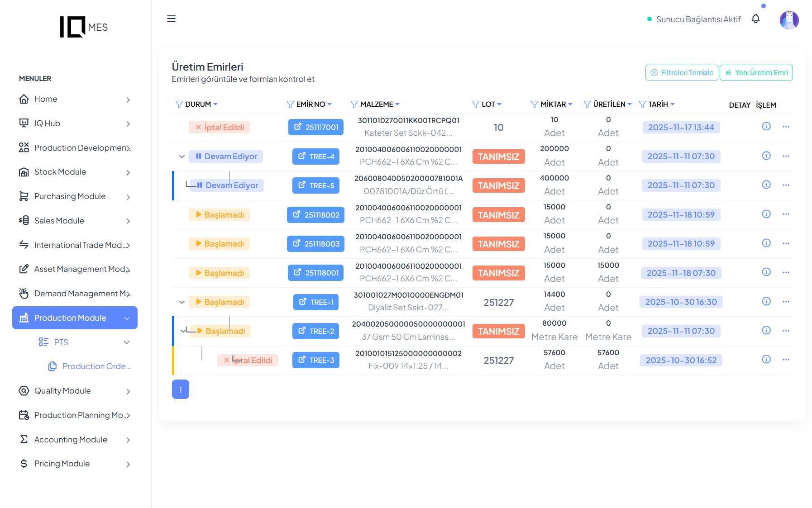The height and width of the screenshot is (508, 812).
Task: Open three-dot menu for order 251118001
Action: tap(786, 272)
